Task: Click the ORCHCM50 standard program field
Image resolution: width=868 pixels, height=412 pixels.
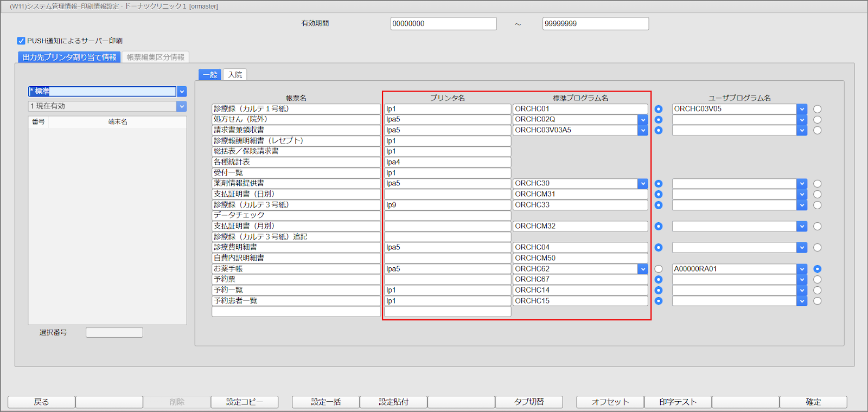Action: pyautogui.click(x=580, y=258)
